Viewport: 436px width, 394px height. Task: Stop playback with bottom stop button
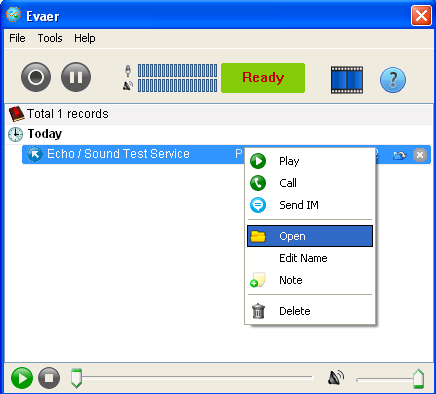(49, 378)
